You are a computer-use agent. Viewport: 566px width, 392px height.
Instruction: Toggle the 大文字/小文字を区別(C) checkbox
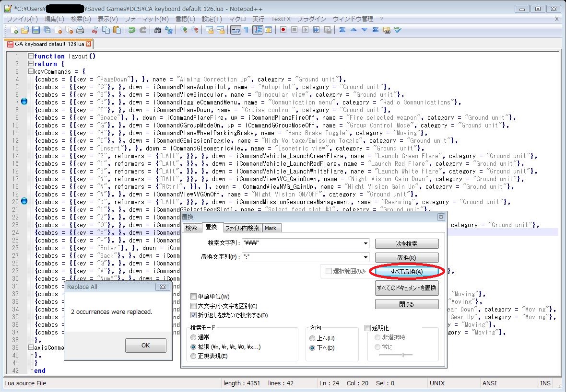coord(194,306)
